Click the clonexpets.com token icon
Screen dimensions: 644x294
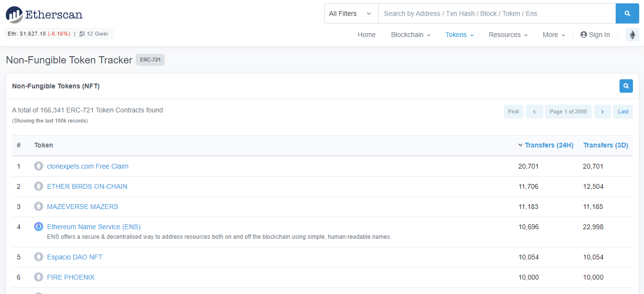pyautogui.click(x=38, y=166)
